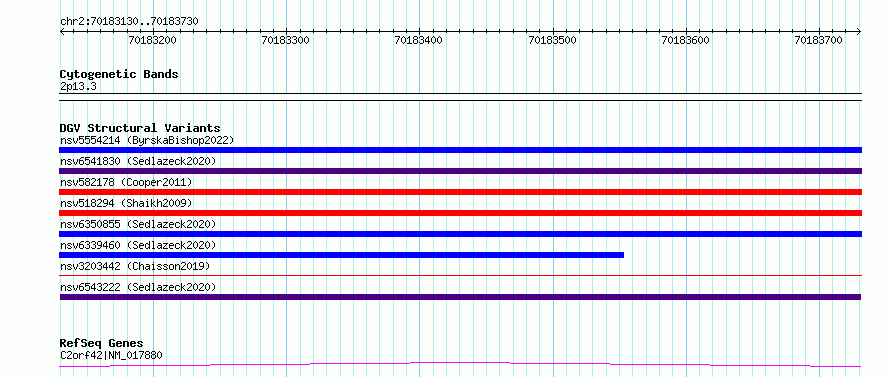Click purple bar for nsv6543222
This screenshot has width=890, height=377.
pyautogui.click(x=460, y=297)
